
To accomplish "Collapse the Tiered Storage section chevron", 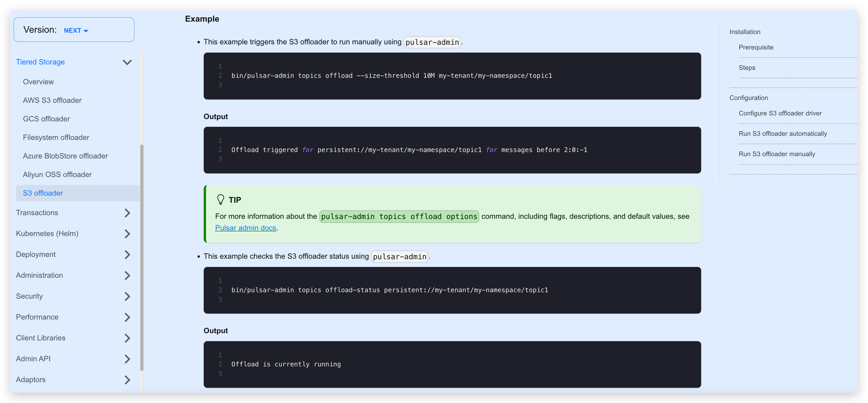I will pos(127,62).
